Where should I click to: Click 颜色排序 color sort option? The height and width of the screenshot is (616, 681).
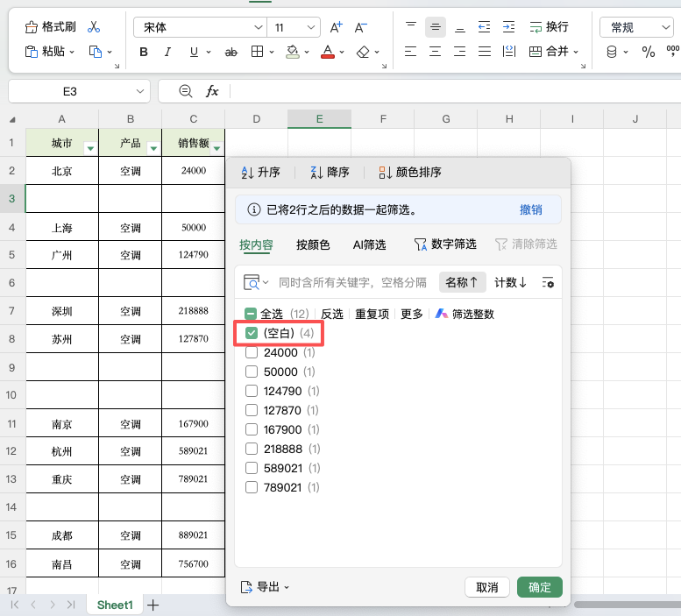click(410, 173)
